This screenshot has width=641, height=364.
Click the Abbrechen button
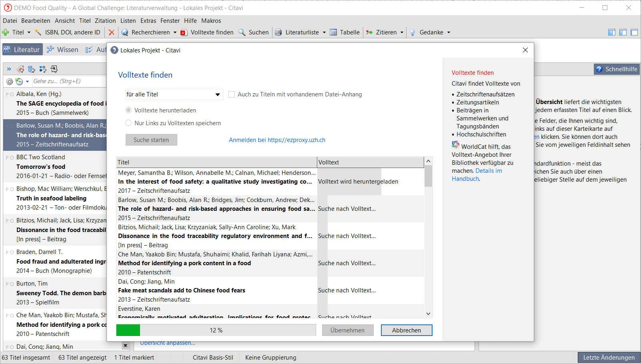407,330
